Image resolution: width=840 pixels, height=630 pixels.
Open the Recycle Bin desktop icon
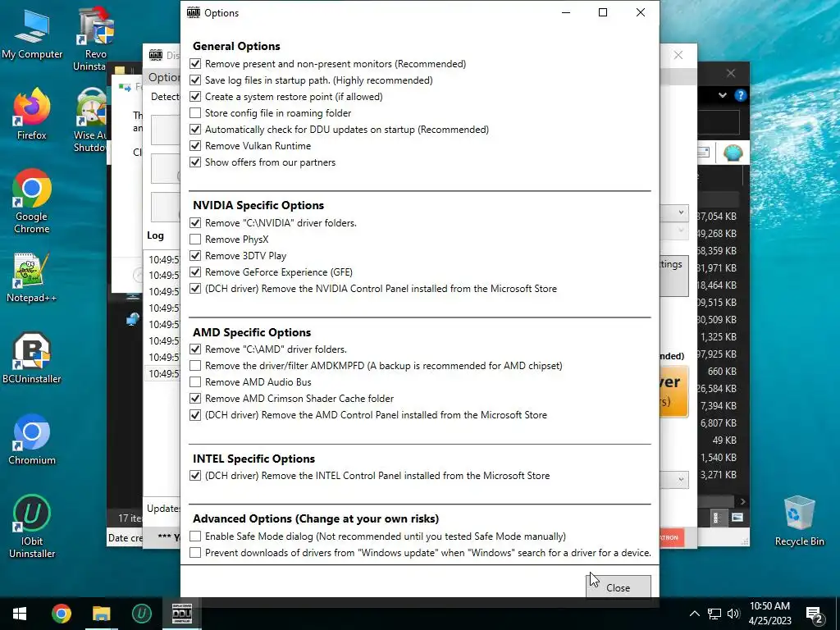coord(799,521)
